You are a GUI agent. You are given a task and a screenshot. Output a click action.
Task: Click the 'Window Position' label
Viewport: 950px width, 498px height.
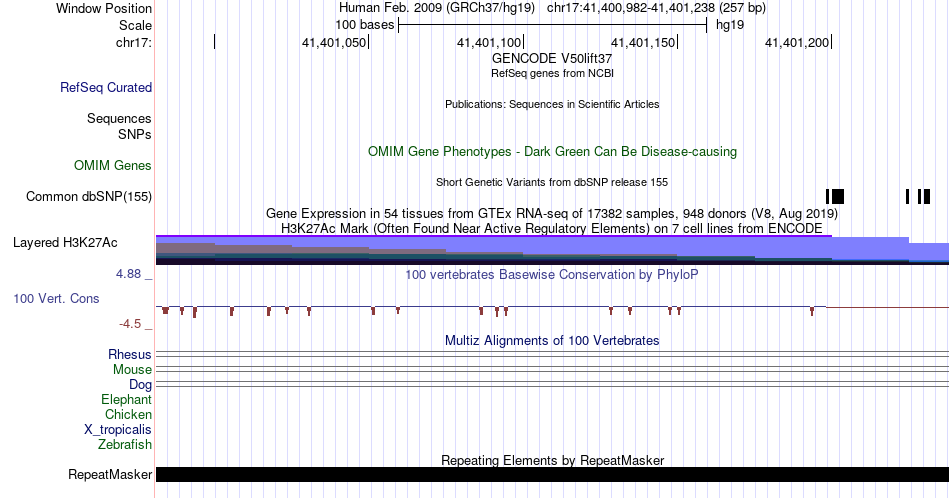pyautogui.click(x=104, y=8)
